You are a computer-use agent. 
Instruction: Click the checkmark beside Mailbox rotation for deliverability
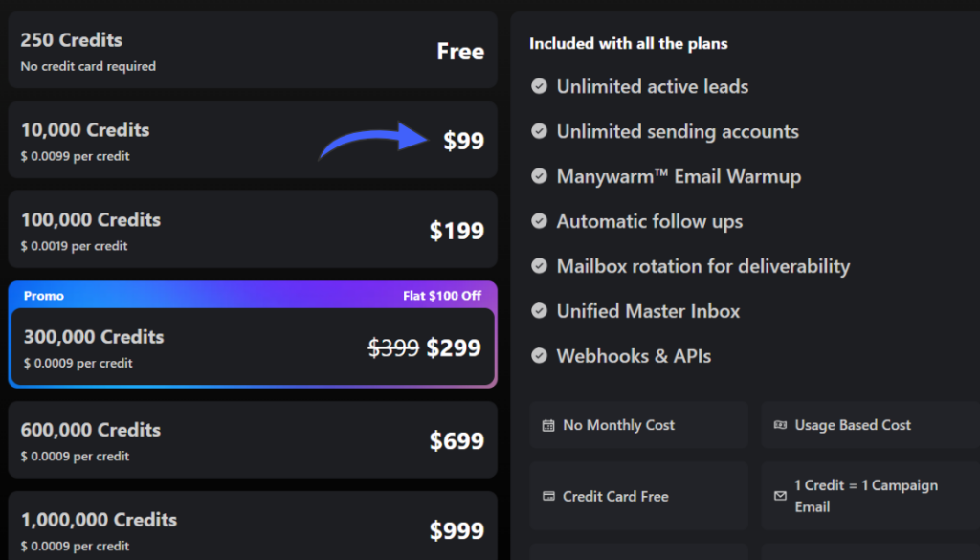click(539, 266)
